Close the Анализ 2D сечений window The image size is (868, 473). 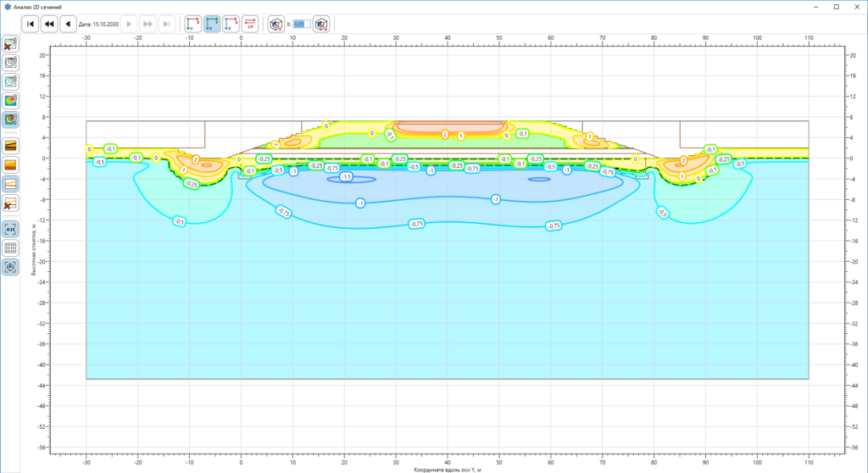(x=857, y=7)
